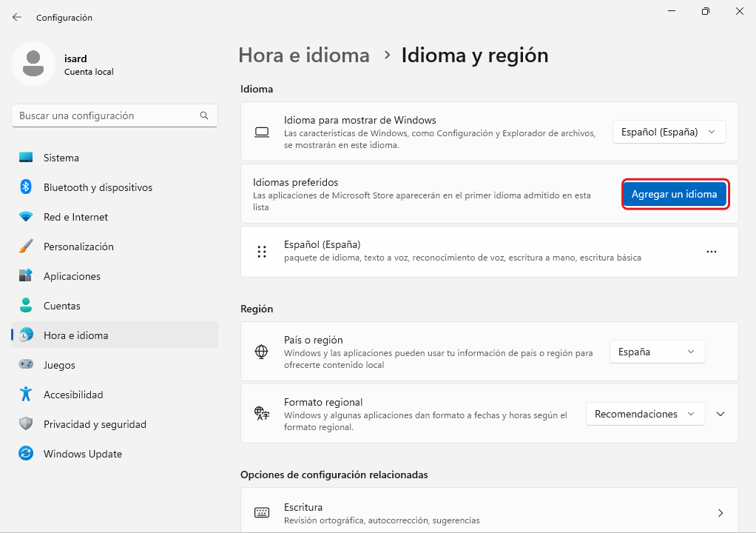
Task: Open the País o región dropdown
Action: pos(657,352)
